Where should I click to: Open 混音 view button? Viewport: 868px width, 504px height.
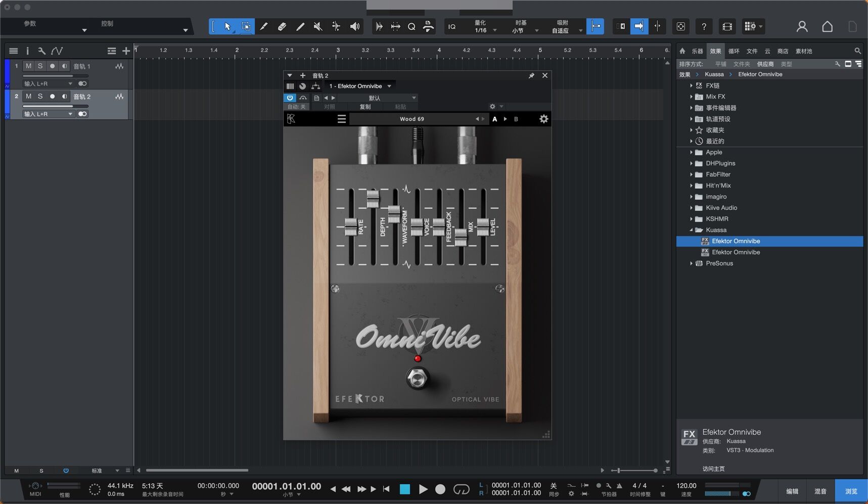[x=820, y=491]
